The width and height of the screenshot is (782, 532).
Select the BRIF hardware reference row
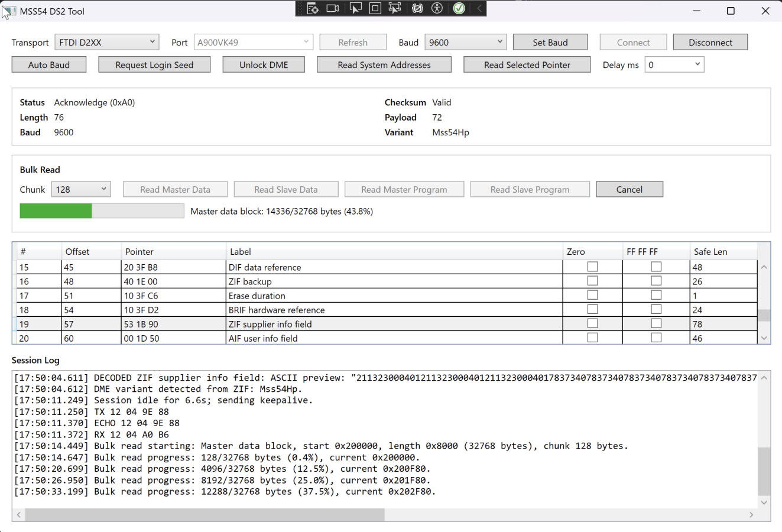click(277, 310)
